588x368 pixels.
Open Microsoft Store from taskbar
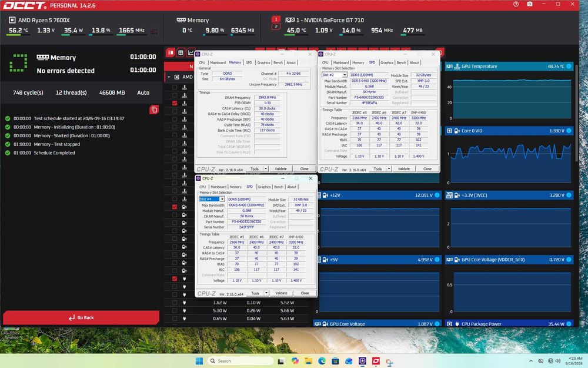click(335, 361)
